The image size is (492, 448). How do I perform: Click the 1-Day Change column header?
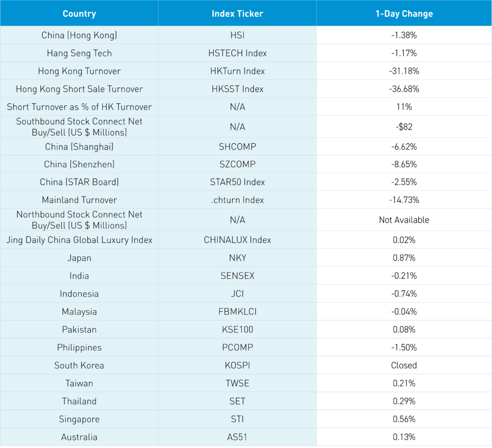pyautogui.click(x=404, y=13)
